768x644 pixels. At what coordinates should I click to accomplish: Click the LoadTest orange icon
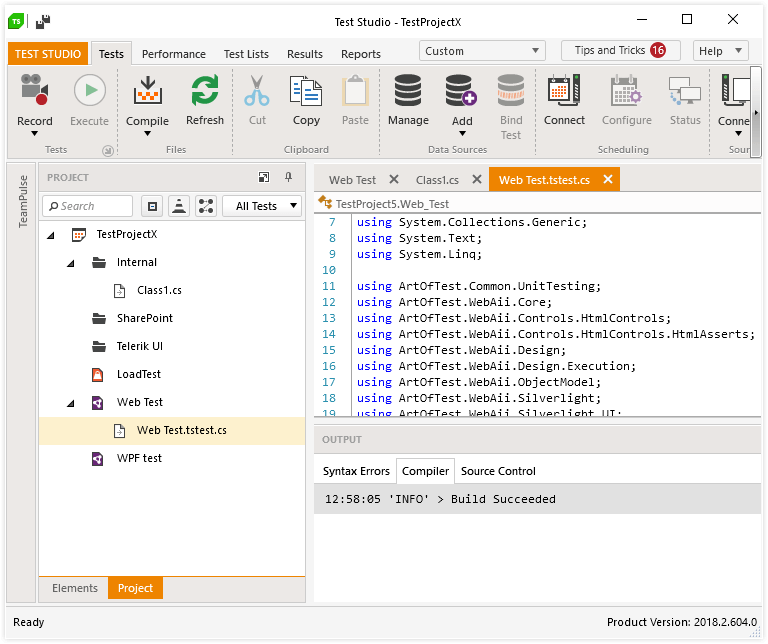(x=97, y=375)
